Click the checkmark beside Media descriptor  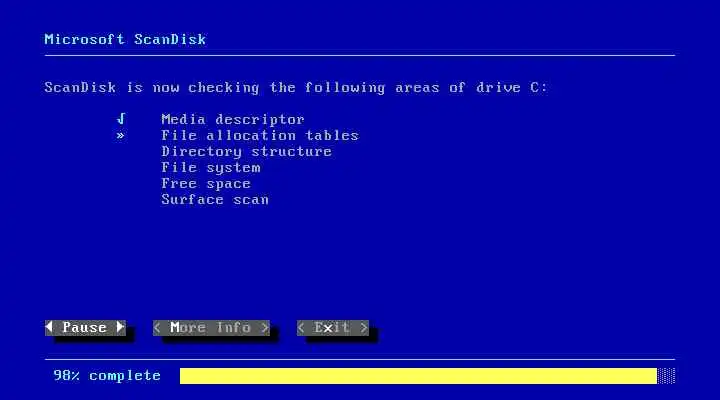[x=121, y=119]
